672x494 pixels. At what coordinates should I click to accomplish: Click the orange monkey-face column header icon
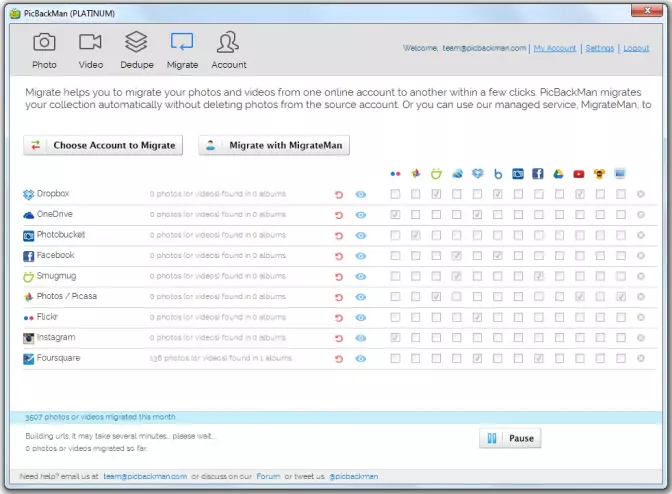600,174
